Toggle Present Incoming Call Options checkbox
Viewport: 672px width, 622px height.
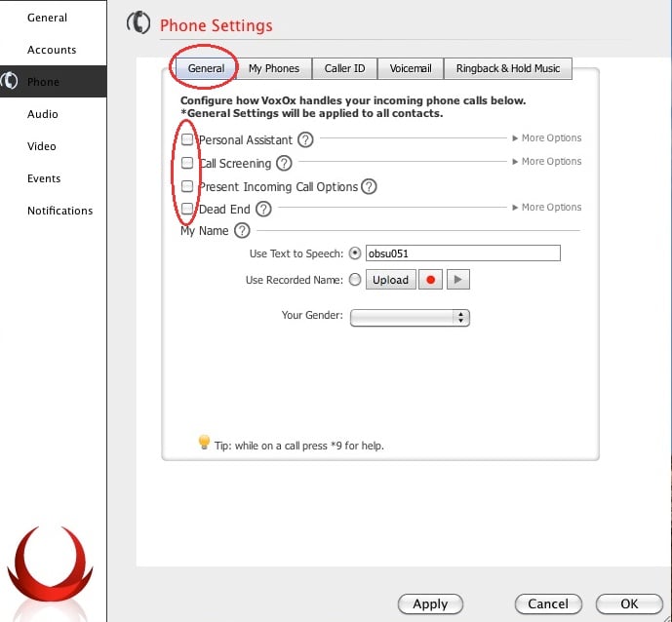187,186
